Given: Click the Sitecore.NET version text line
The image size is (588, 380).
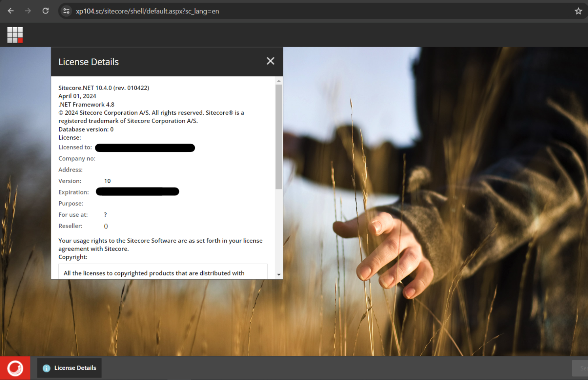Looking at the screenshot, I should point(104,87).
